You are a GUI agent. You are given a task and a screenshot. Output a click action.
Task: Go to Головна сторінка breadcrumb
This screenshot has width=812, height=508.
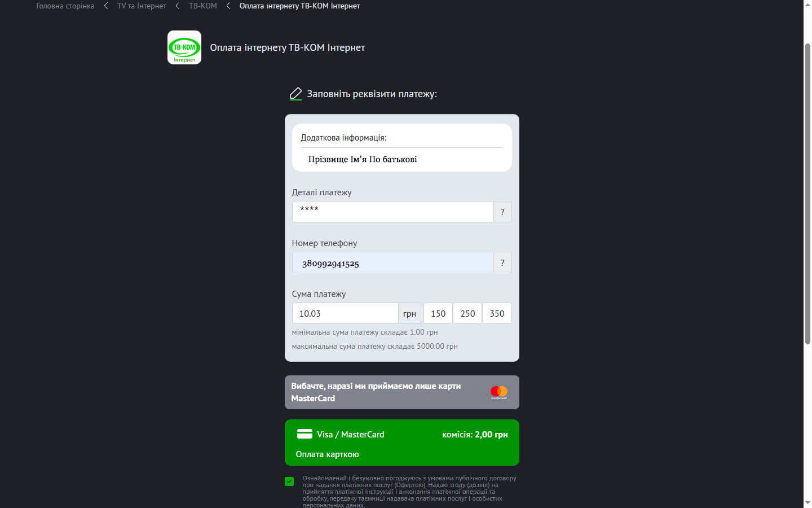[x=65, y=6]
